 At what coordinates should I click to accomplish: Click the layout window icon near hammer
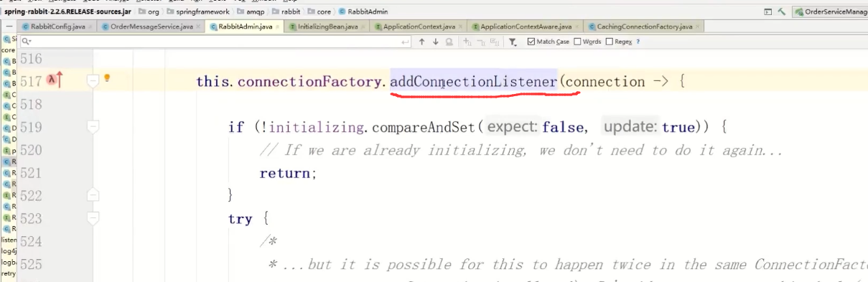click(x=769, y=11)
